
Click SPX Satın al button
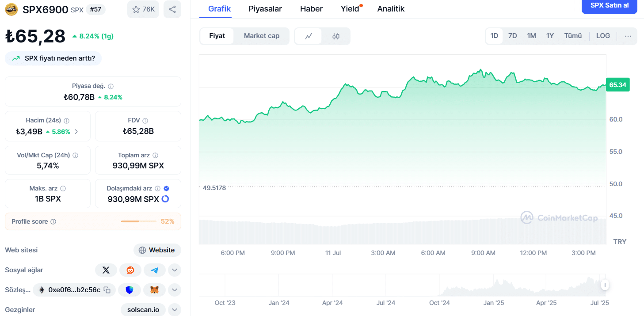click(x=609, y=6)
